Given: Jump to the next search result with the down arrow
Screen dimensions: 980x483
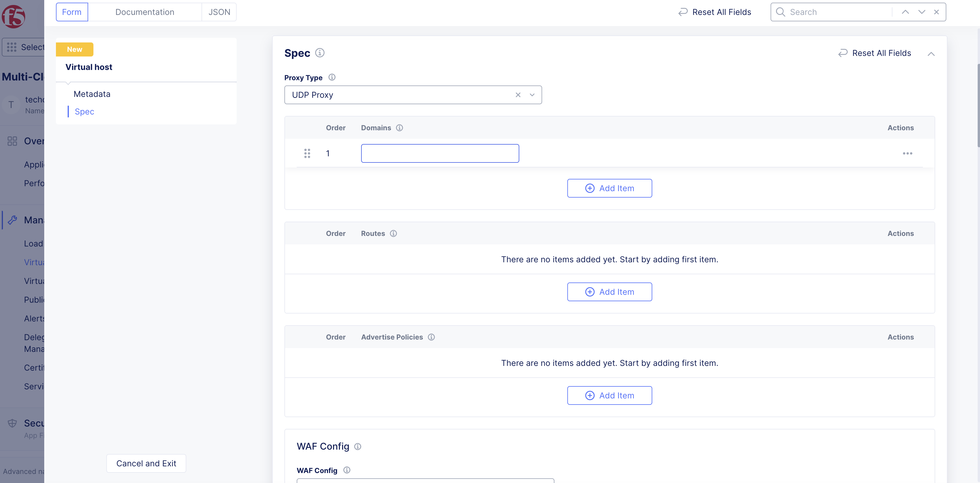Looking at the screenshot, I should [921, 12].
